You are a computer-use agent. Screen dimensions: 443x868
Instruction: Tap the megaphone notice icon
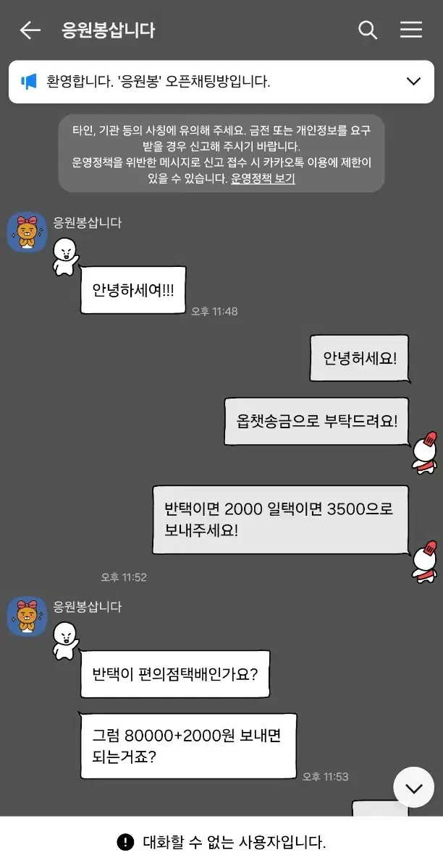[x=29, y=82]
